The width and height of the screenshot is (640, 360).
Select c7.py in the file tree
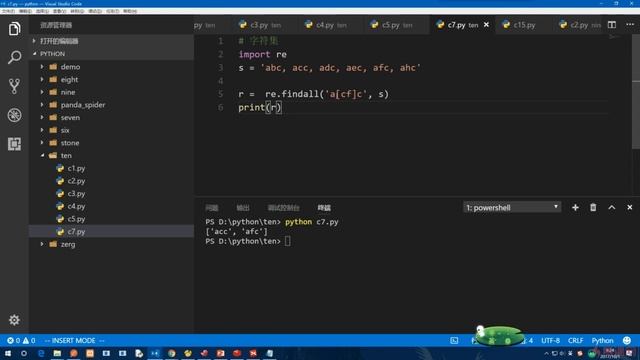point(111,231)
